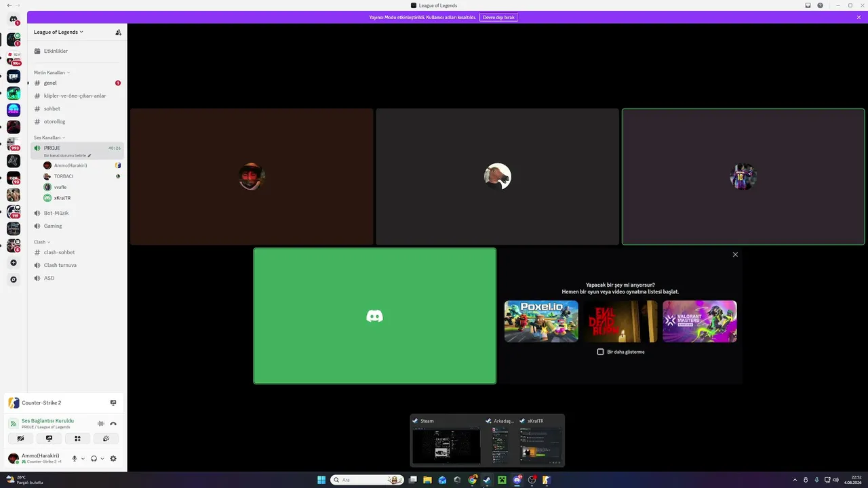
Task: Disconnect from voice with hang-up icon
Action: 113,424
